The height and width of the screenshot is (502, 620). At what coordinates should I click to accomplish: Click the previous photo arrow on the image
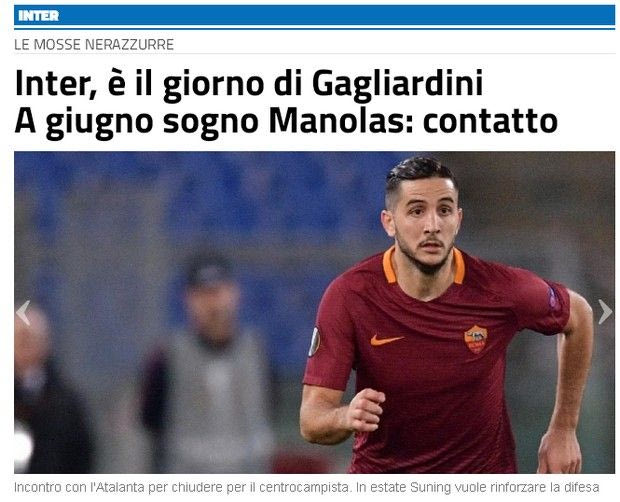[23, 313]
